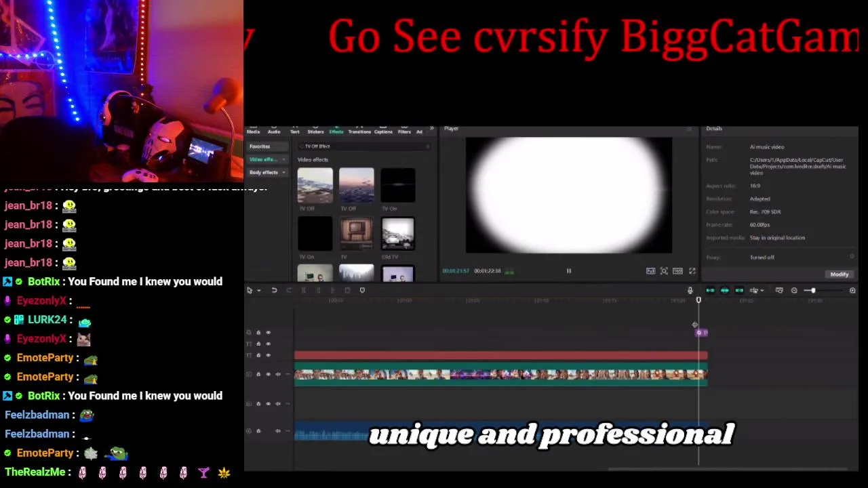The width and height of the screenshot is (868, 488).
Task: Select the Old TV effect thumbnail
Action: [x=398, y=234]
